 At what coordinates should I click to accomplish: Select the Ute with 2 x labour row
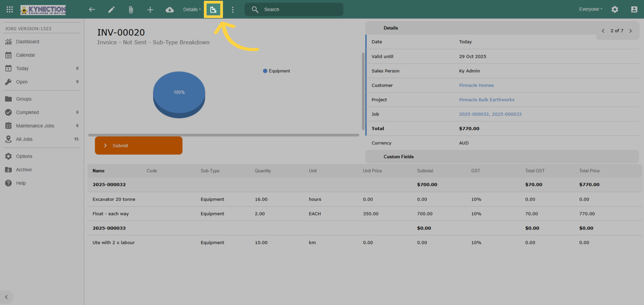point(365,243)
